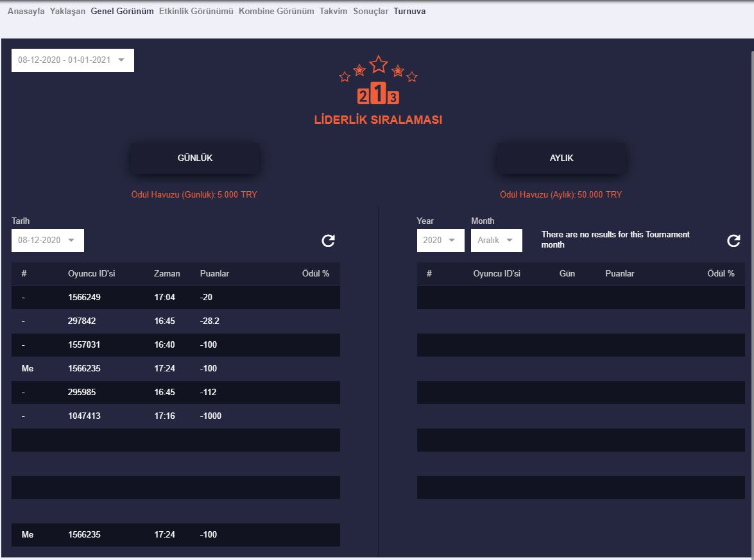The height and width of the screenshot is (560, 754).
Task: Click Oyuncu ID'si header in monthly table
Action: pos(497,273)
